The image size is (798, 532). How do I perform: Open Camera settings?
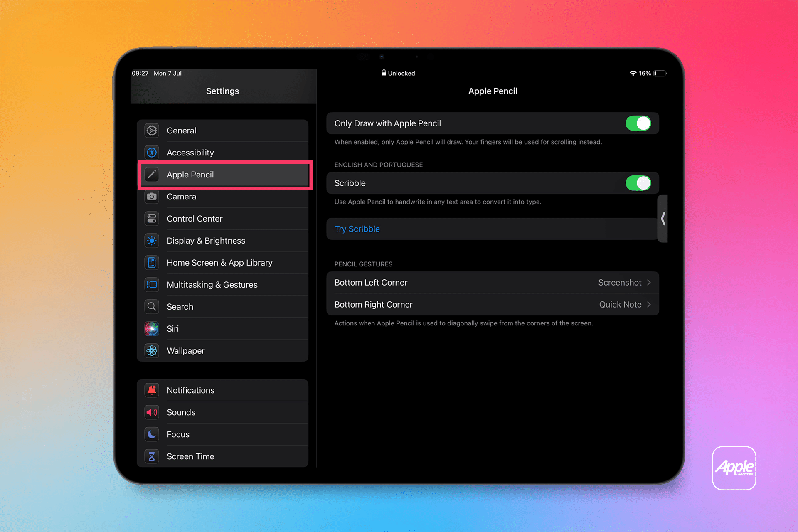click(223, 197)
